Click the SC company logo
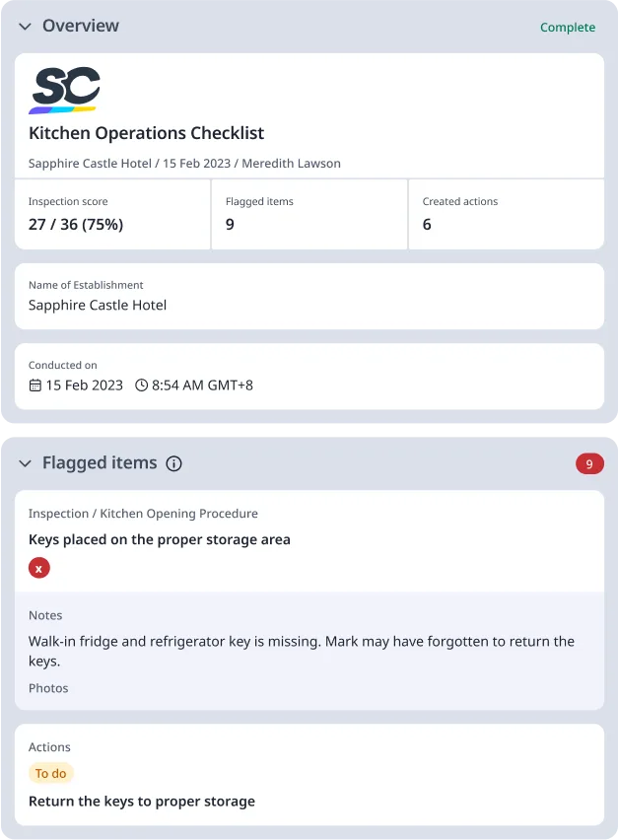Viewport: 618px width, 840px height. point(64,88)
